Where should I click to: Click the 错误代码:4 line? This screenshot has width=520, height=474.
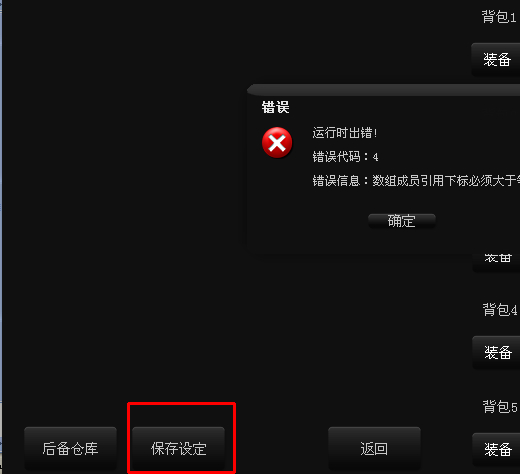point(345,157)
